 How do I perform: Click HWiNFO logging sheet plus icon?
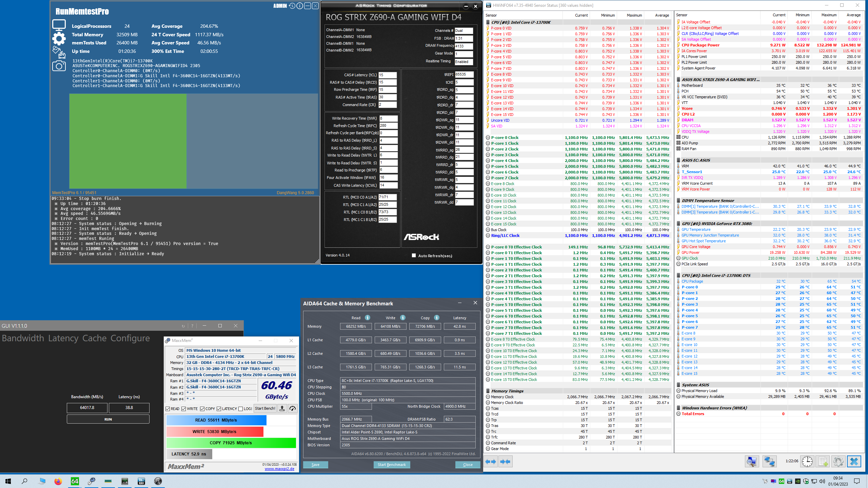823,462
